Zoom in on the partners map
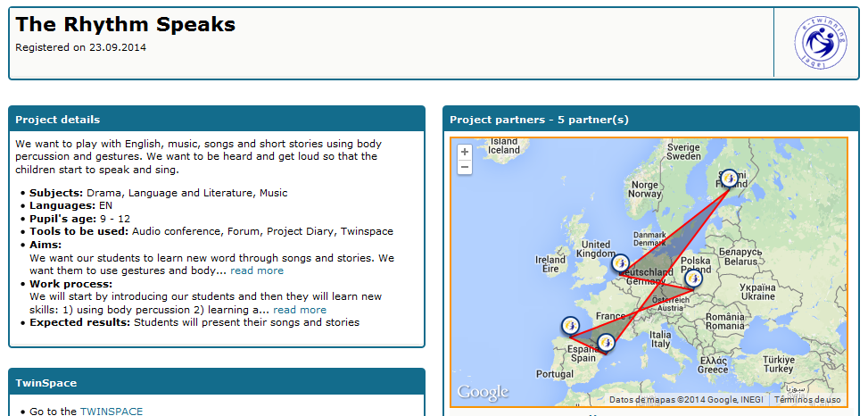The image size is (868, 416). 465,152
